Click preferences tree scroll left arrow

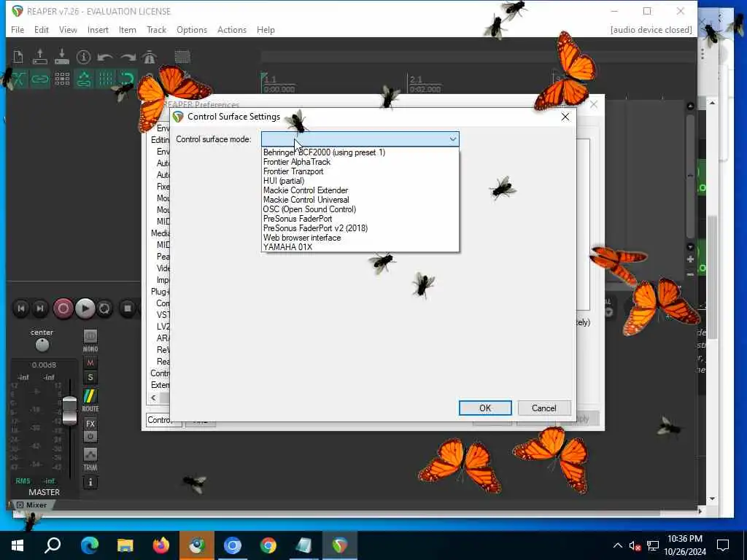pyautogui.click(x=153, y=397)
